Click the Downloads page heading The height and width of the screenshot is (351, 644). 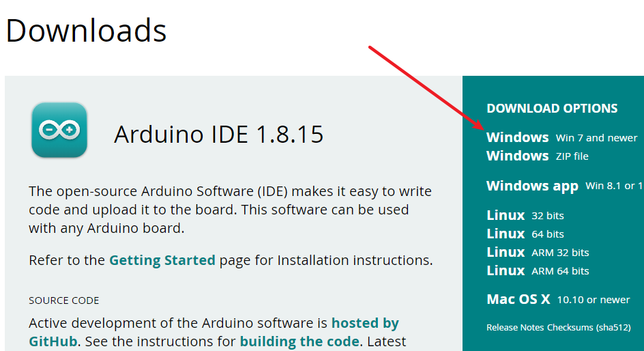tap(86, 31)
